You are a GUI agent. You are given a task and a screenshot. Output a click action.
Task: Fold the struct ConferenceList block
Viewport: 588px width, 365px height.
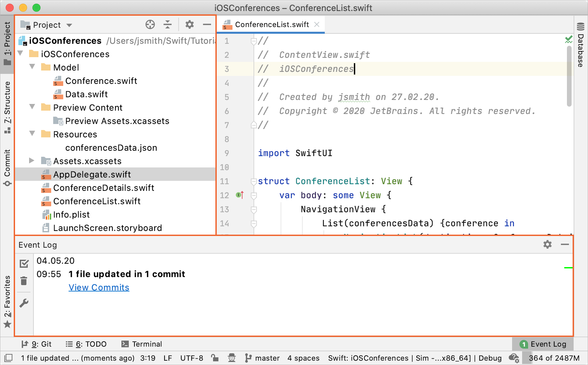pyautogui.click(x=254, y=181)
